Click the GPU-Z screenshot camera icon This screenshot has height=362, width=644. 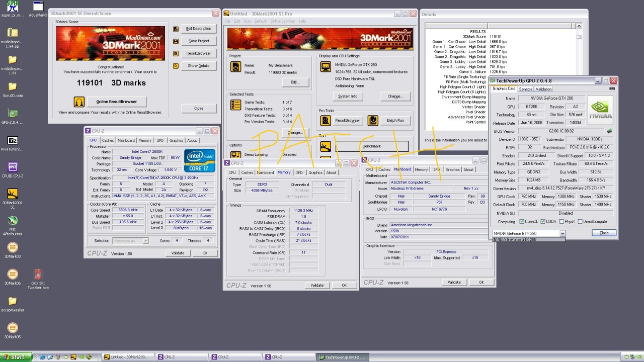pos(612,88)
